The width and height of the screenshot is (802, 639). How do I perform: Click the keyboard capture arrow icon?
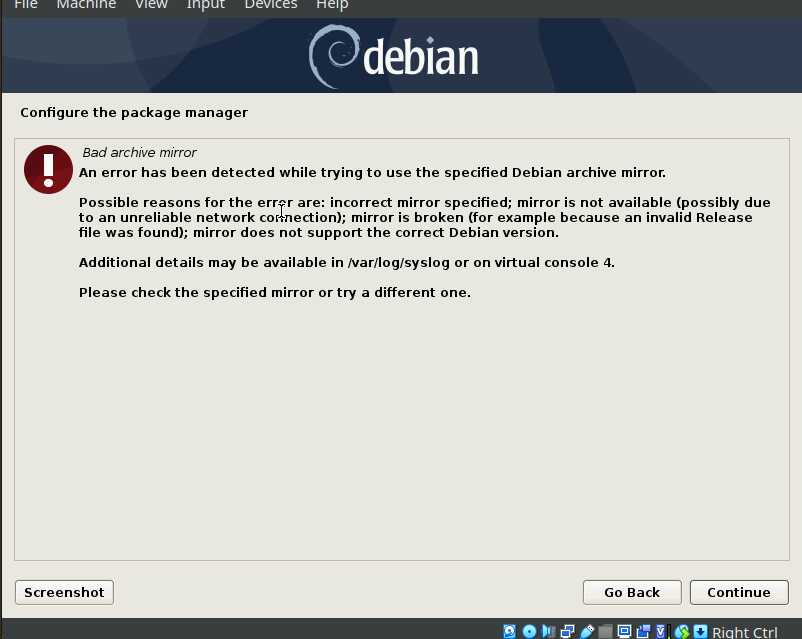701,631
